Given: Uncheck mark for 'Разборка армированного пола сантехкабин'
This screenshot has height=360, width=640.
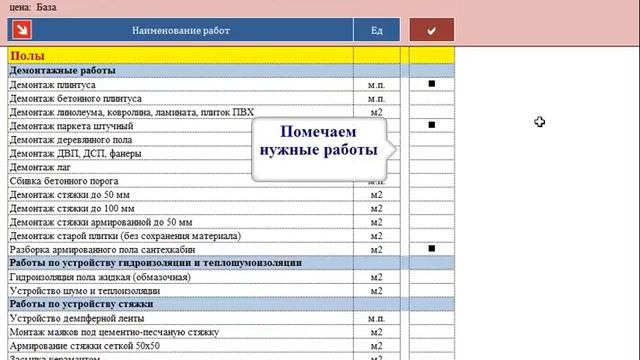Looking at the screenshot, I should click(x=431, y=249).
